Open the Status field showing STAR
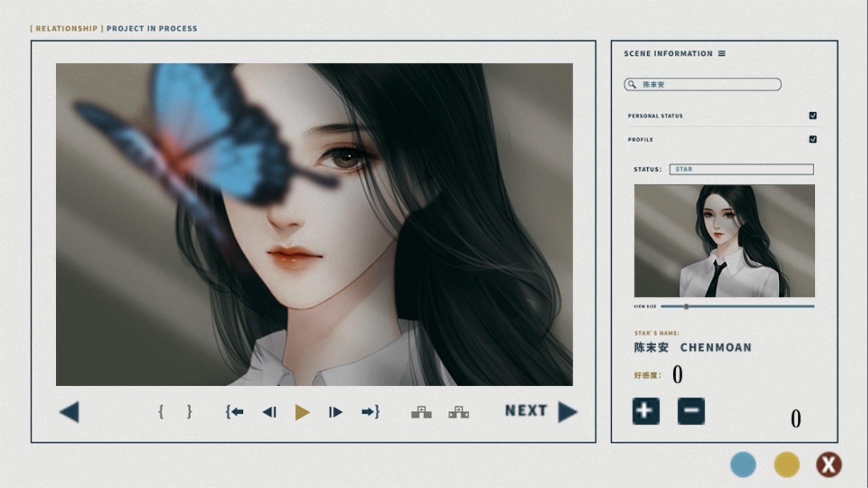868x488 pixels. tap(741, 170)
